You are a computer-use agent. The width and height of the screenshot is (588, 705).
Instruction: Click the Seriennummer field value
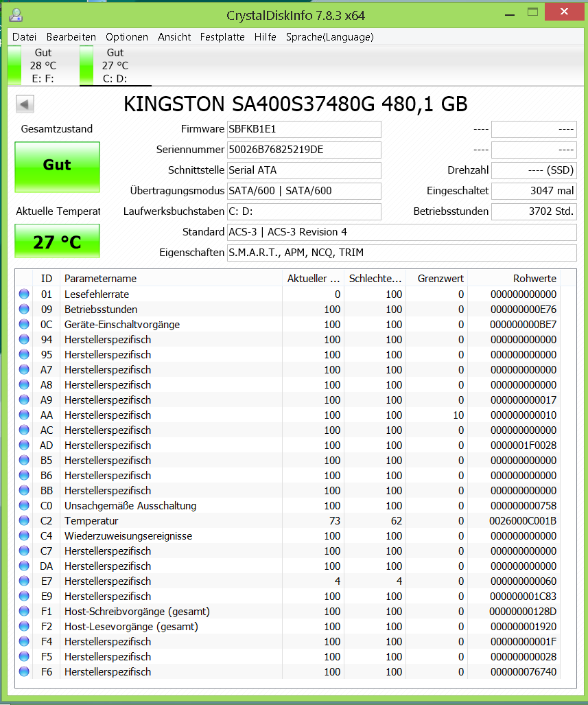(304, 150)
